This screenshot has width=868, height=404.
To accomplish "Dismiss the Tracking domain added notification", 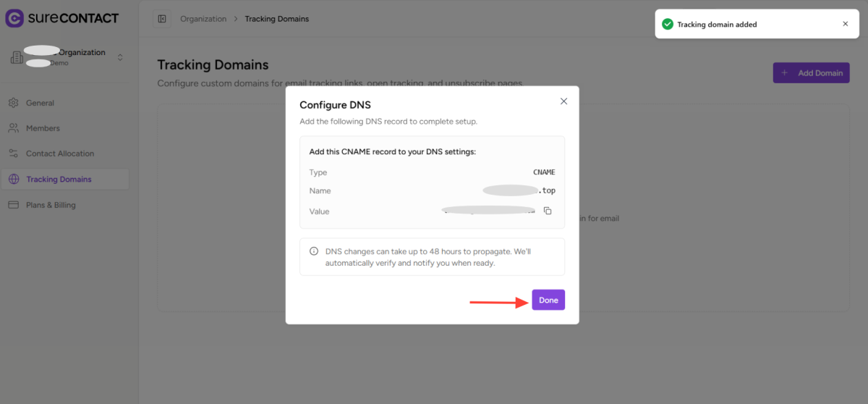I will tap(846, 24).
